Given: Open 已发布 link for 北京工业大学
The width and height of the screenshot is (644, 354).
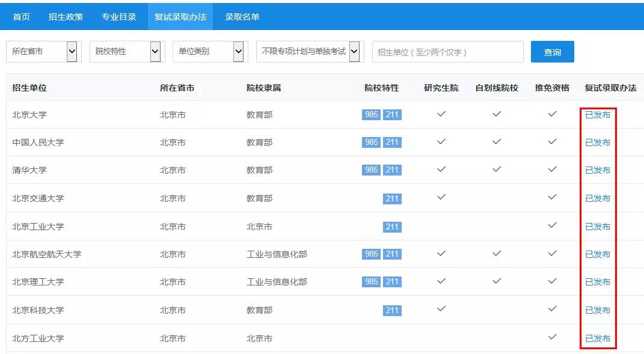Looking at the screenshot, I should 598,227.
